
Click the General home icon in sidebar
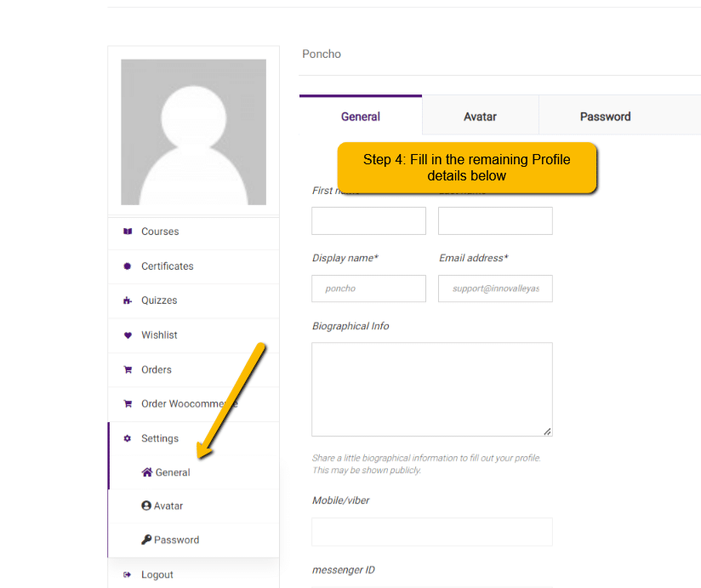tap(146, 472)
